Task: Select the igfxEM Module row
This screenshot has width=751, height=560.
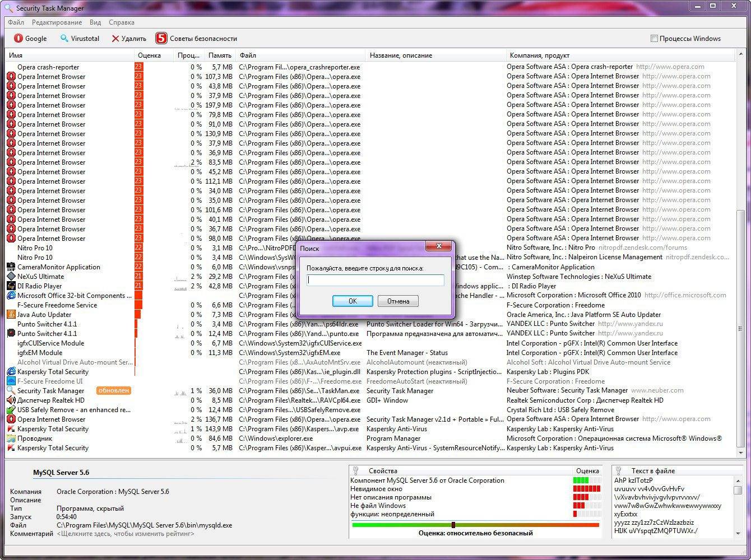Action: (x=370, y=352)
